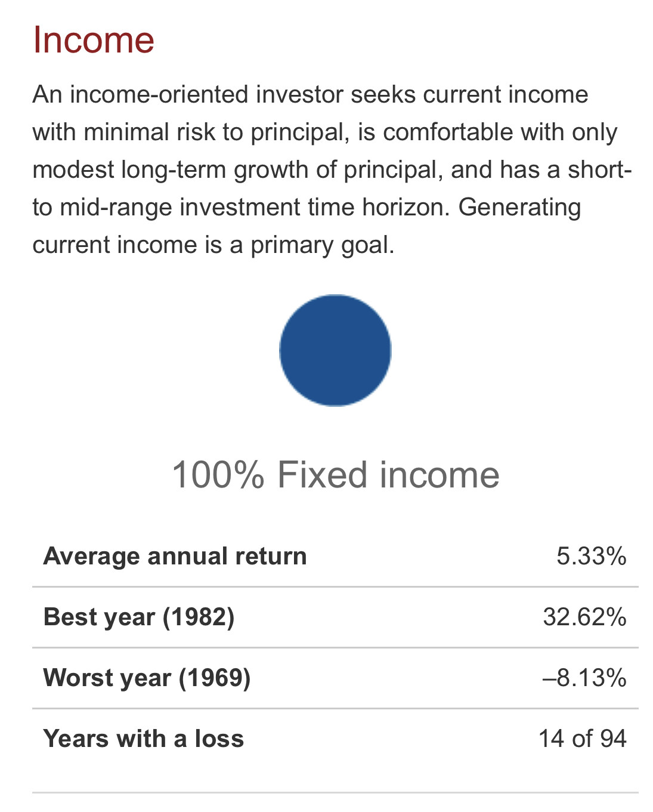Click the 100% Fixed income label

(x=336, y=475)
